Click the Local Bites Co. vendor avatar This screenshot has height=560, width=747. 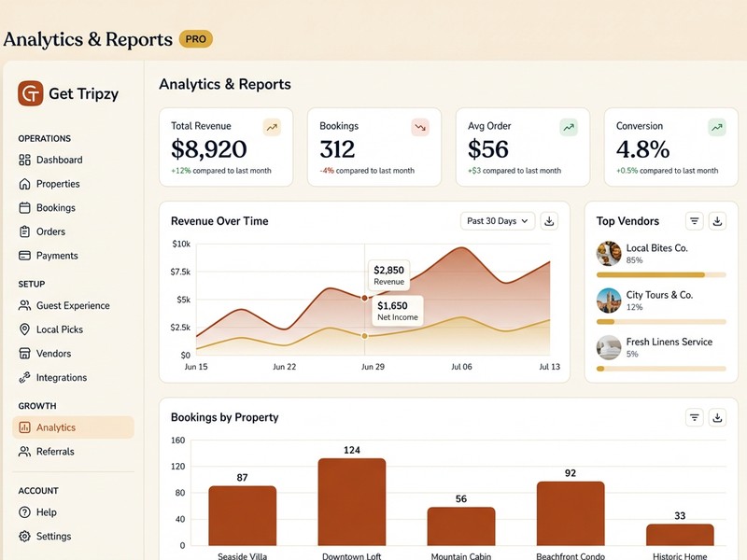coord(608,253)
